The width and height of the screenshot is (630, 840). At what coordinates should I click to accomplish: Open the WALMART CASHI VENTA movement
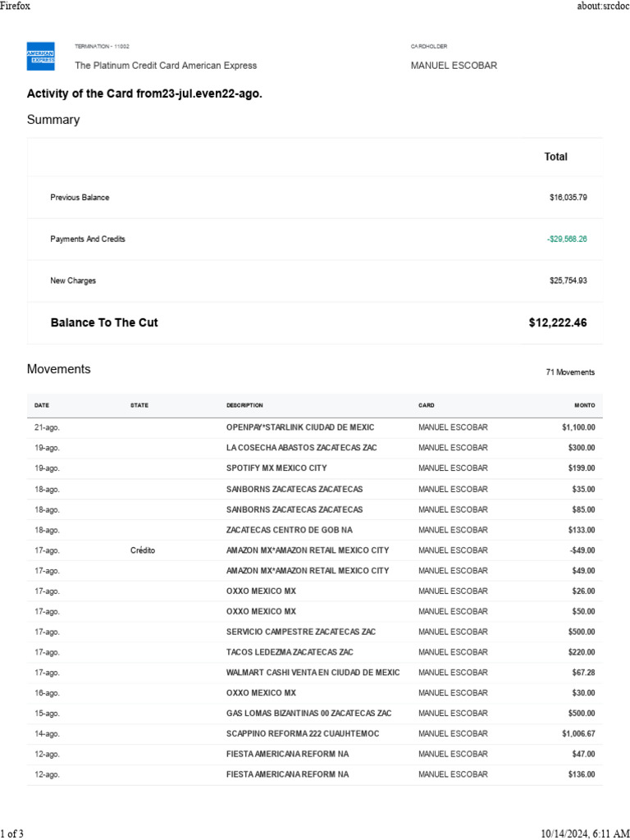click(313, 673)
